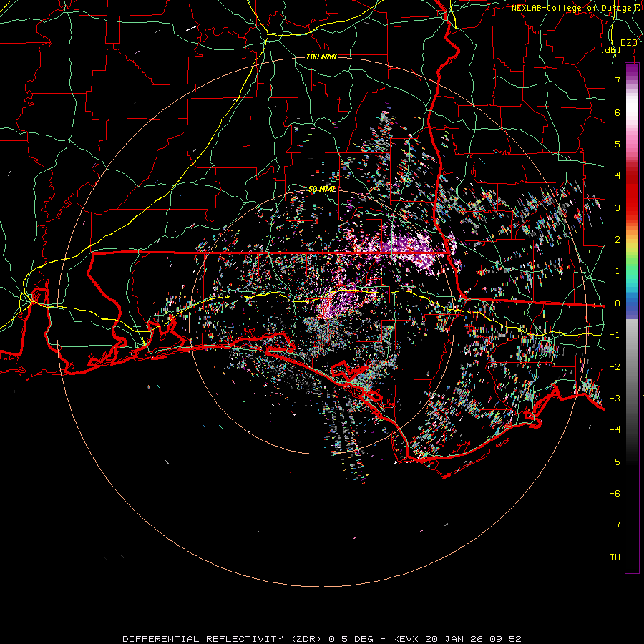
Task: Click the -3 value on the color scale
Action: coord(615,399)
